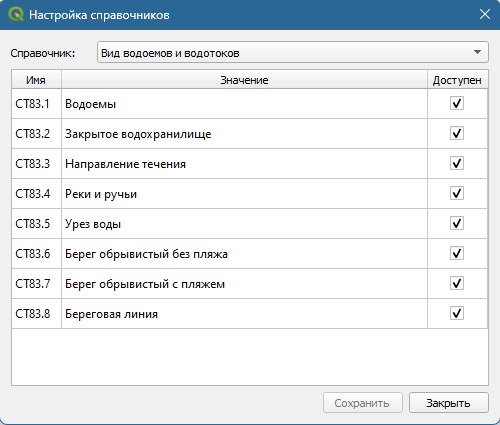Click the QGIS logo in the title bar

click(x=16, y=15)
